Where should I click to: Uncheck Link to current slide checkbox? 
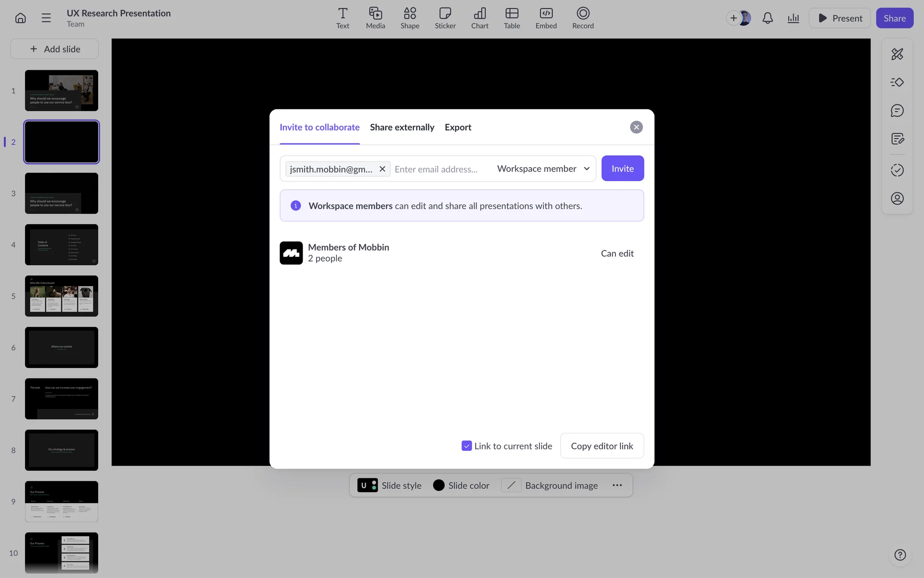click(466, 446)
